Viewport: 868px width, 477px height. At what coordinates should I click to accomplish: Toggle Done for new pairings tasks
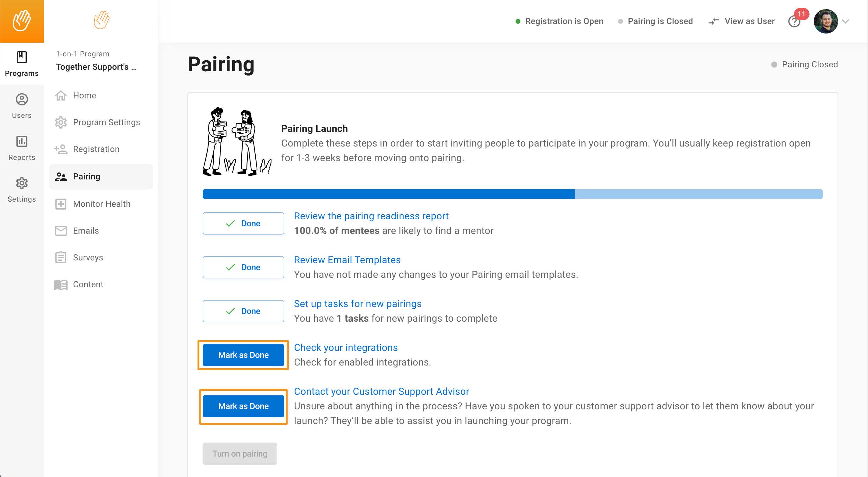243,311
